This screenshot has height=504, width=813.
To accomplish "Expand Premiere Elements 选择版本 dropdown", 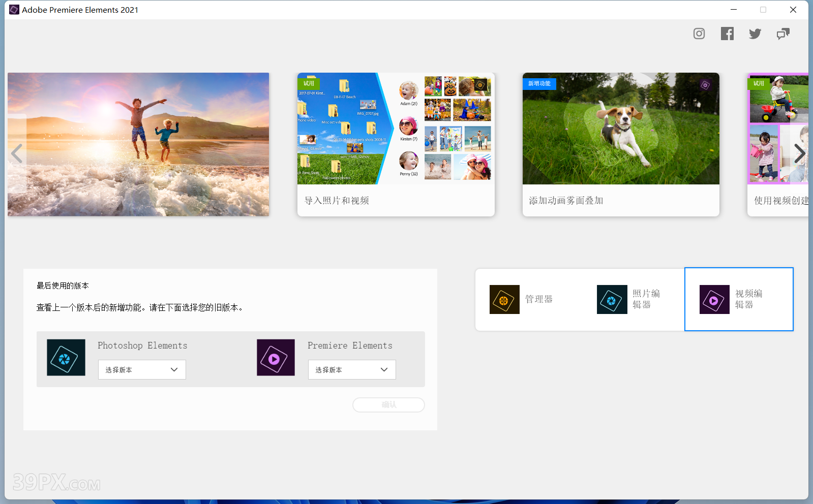I will [352, 370].
